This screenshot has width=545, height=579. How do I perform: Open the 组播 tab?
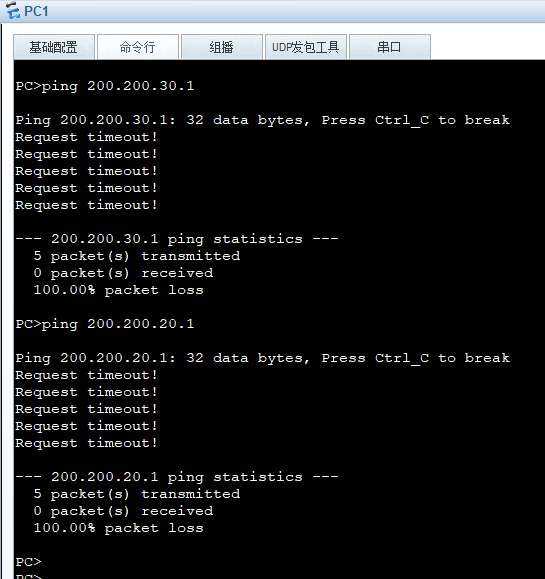click(222, 47)
